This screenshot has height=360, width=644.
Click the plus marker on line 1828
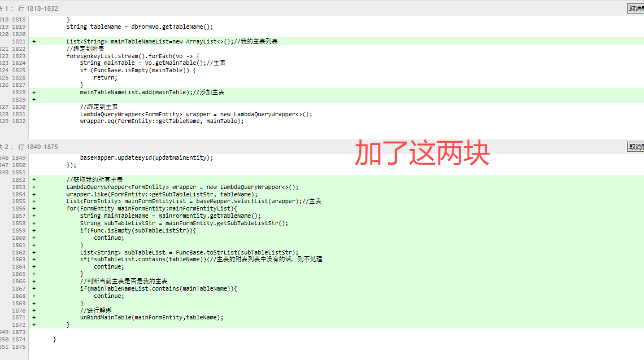point(34,93)
